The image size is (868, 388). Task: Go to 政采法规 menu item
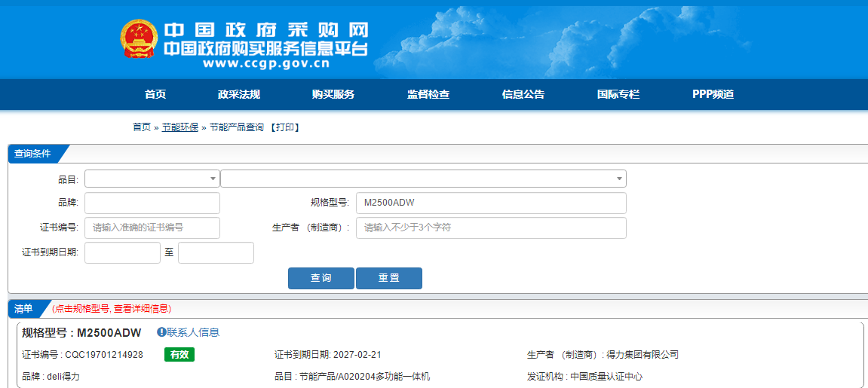[x=239, y=95]
